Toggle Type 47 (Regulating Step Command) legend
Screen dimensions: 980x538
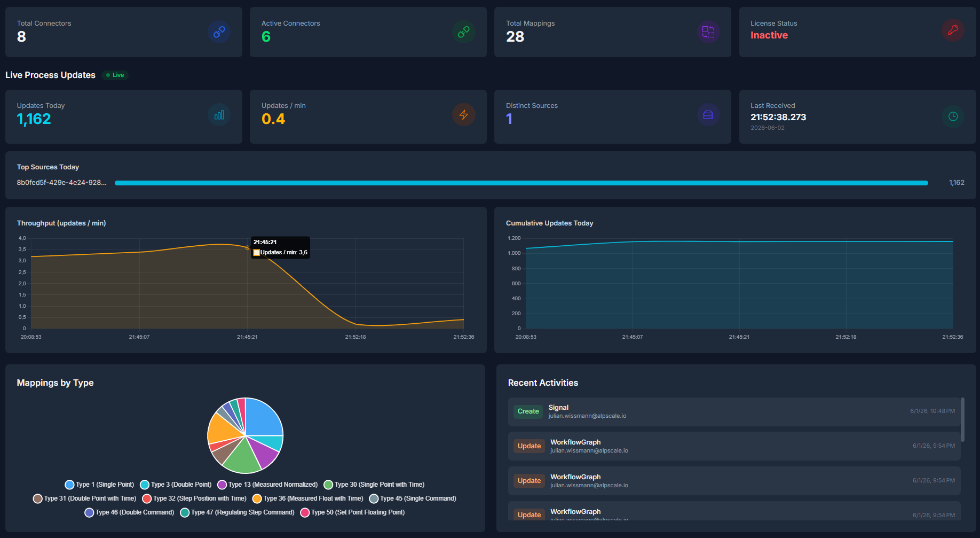pos(237,512)
